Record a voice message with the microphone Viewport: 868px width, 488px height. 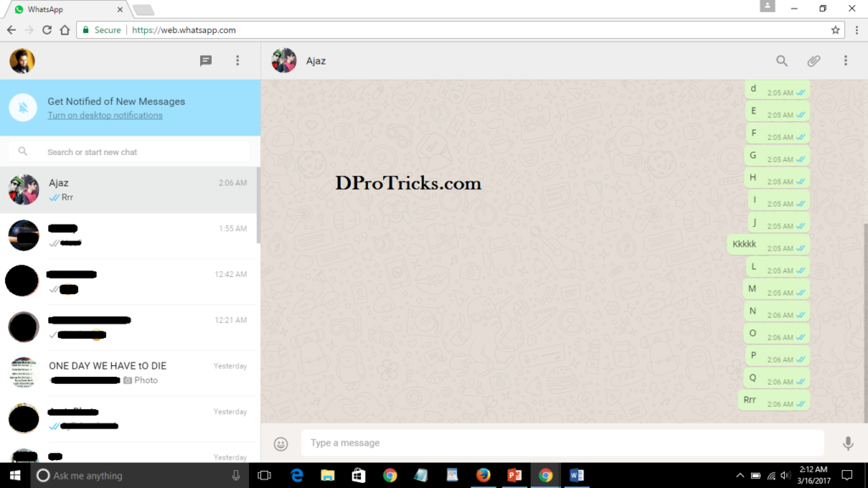848,443
